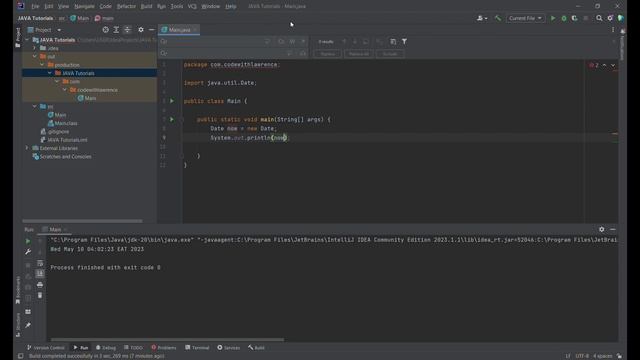The height and width of the screenshot is (360, 640).
Task: Open layout icon in Run panel sidebar
Action: pyautogui.click(x=28, y=312)
